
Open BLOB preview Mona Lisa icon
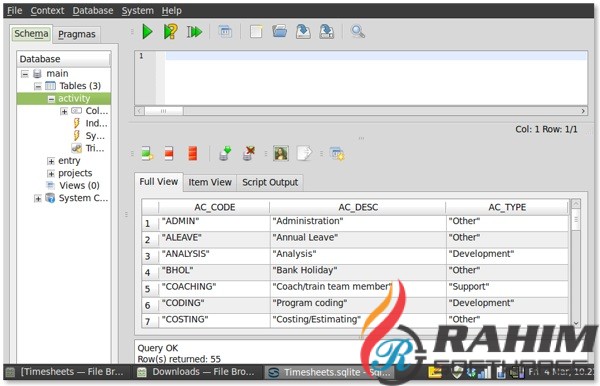pos(281,153)
